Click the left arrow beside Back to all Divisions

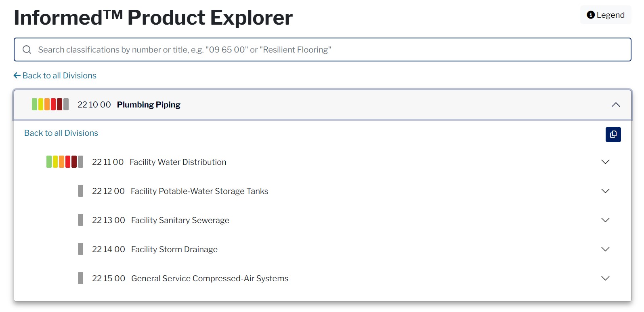17,76
